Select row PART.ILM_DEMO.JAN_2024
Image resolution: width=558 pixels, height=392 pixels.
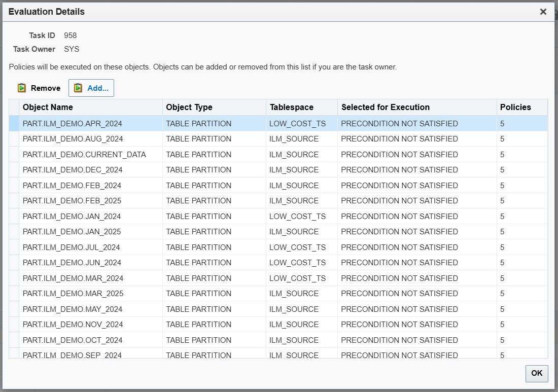72,217
